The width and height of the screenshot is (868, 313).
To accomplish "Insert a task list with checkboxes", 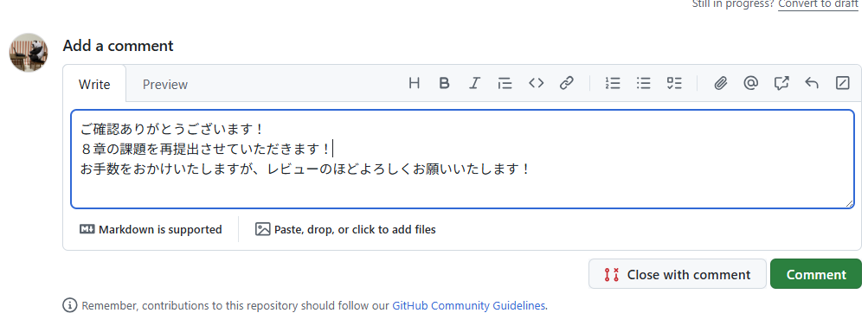I will click(673, 84).
